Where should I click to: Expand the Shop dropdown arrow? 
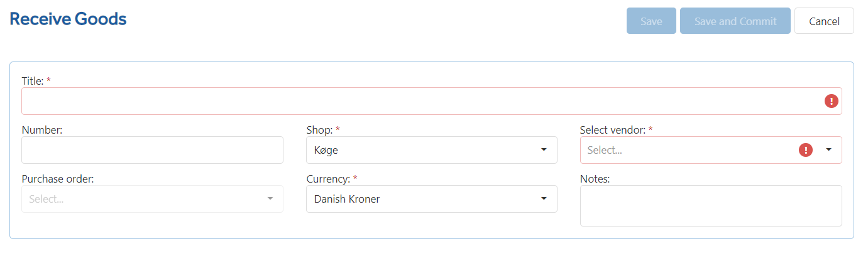pos(544,150)
